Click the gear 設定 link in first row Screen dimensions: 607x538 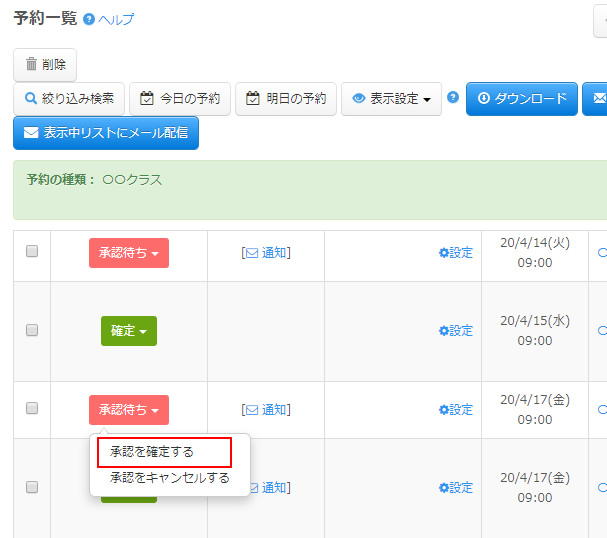[x=455, y=253]
